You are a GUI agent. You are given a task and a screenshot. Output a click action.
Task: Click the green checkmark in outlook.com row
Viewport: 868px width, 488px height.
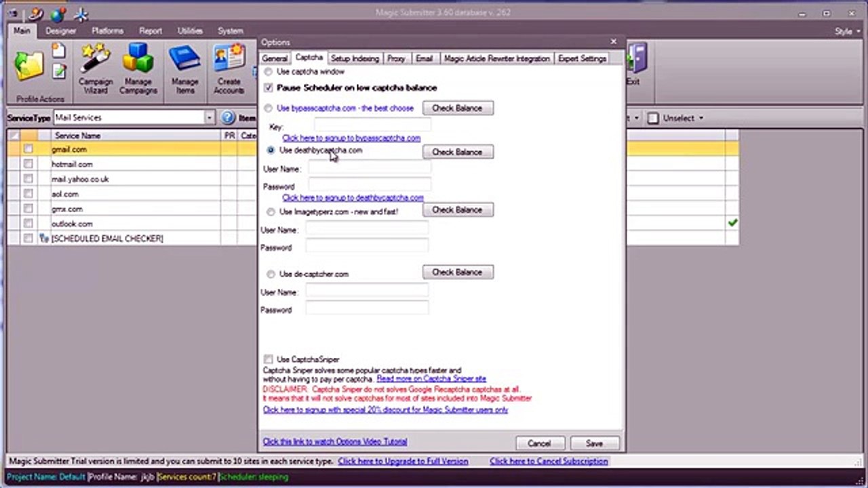click(732, 223)
